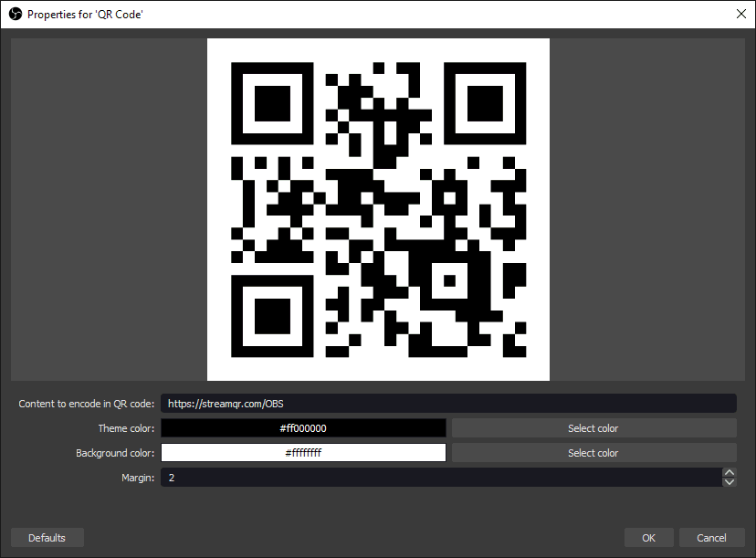Click the Margin value field
The height and width of the screenshot is (558, 756).
tap(441, 477)
